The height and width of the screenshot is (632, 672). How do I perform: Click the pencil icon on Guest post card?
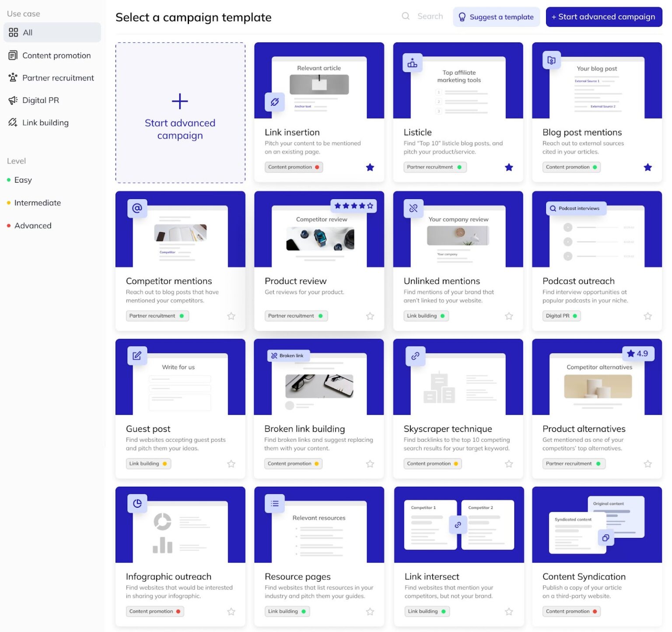(x=137, y=356)
